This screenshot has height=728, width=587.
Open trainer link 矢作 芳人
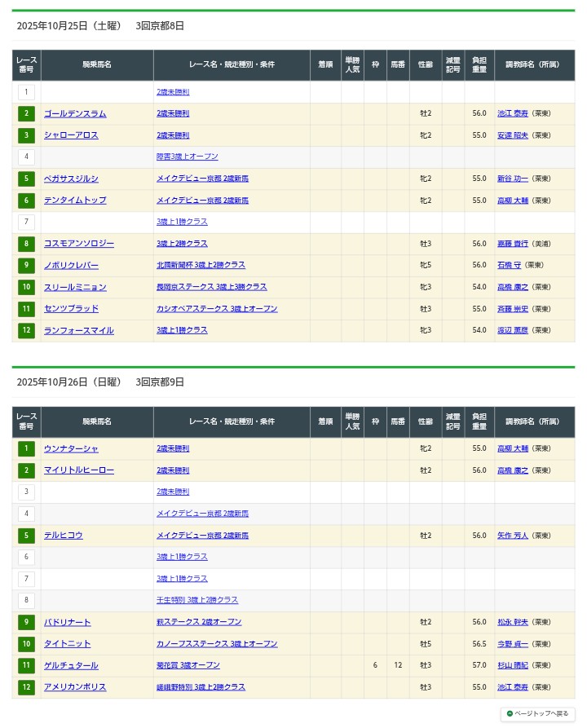[513, 536]
